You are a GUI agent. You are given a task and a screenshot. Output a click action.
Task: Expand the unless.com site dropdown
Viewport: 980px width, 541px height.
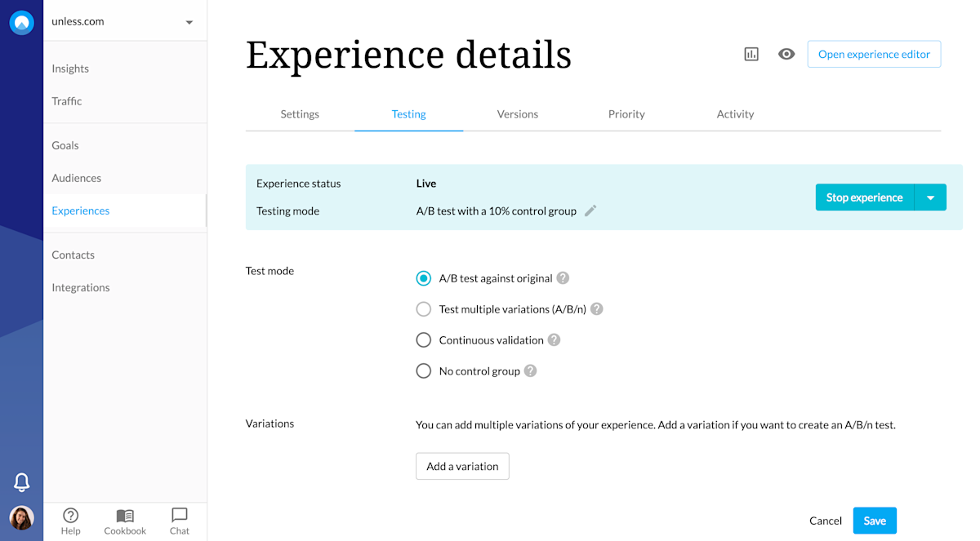[x=189, y=22]
